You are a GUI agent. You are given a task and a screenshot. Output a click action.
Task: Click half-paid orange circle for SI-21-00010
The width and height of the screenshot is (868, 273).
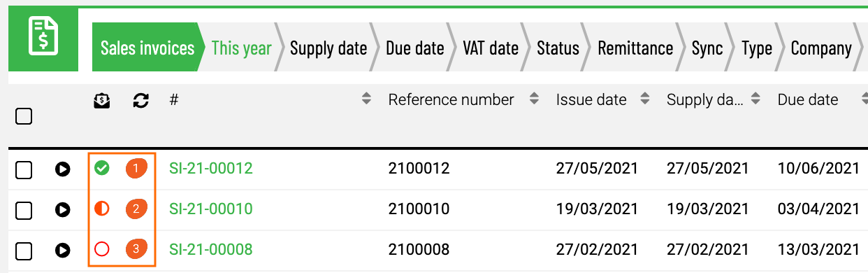click(102, 209)
